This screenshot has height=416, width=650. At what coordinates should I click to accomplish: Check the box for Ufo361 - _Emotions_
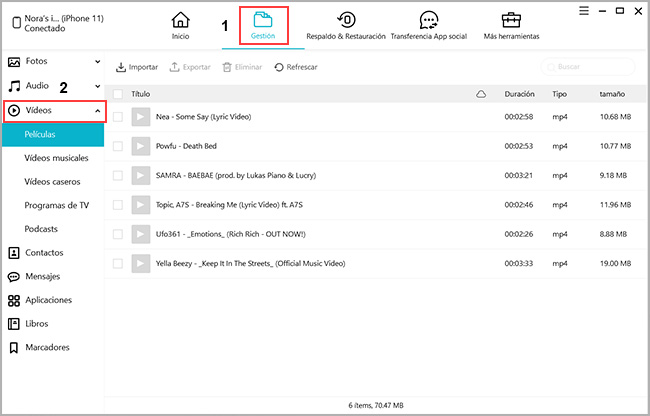point(118,234)
